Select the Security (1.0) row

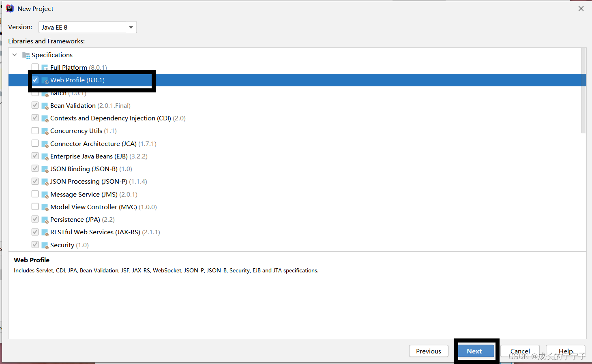pyautogui.click(x=297, y=245)
